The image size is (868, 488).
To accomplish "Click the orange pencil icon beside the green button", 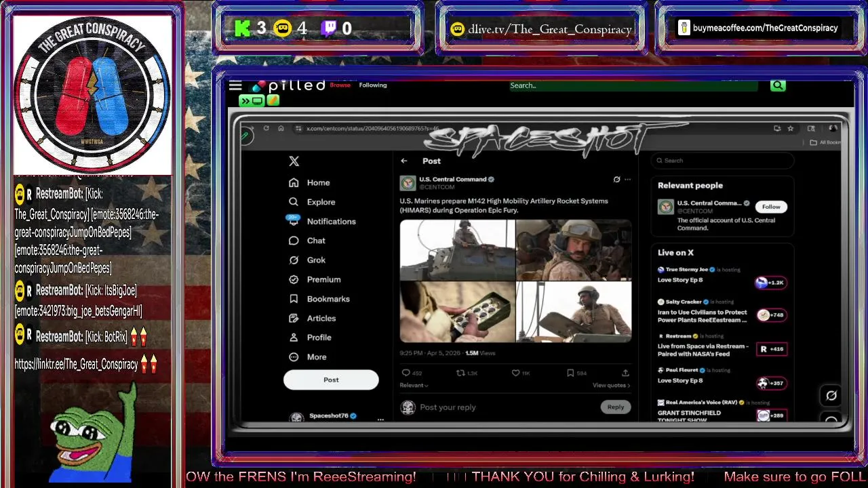I will pyautogui.click(x=273, y=100).
